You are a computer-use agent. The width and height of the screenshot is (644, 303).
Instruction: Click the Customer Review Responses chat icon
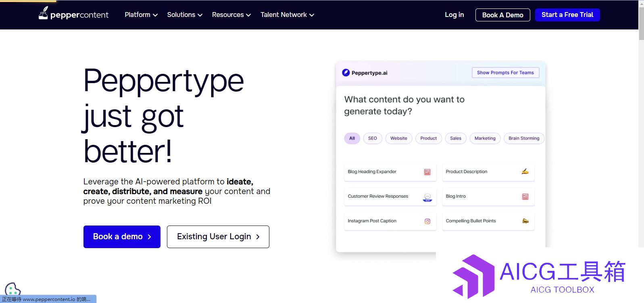(427, 197)
